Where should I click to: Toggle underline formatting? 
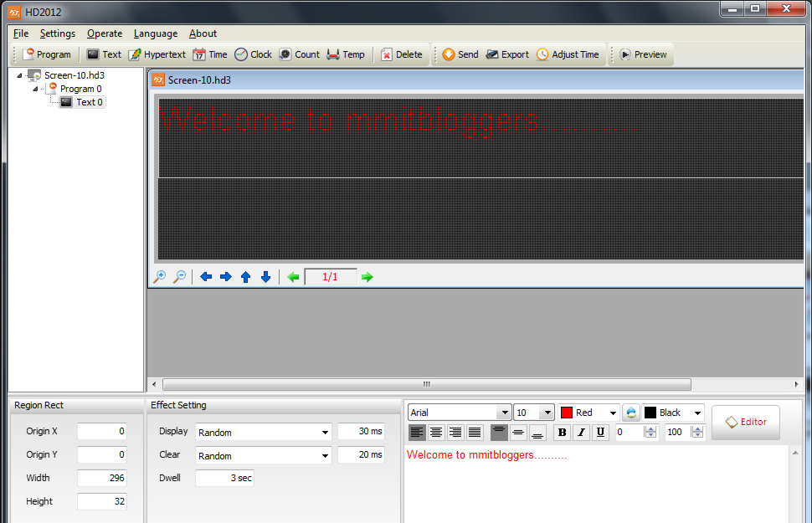point(600,432)
